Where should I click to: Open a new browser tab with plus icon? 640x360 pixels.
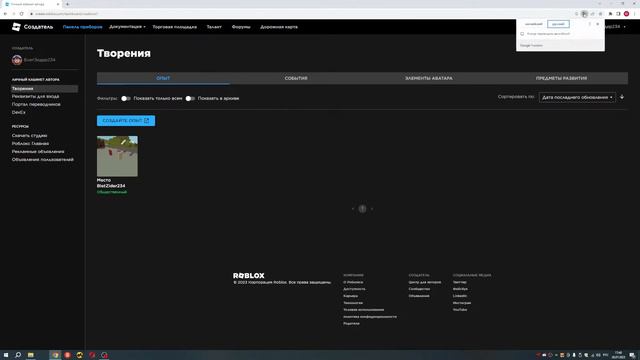pos(67,4)
